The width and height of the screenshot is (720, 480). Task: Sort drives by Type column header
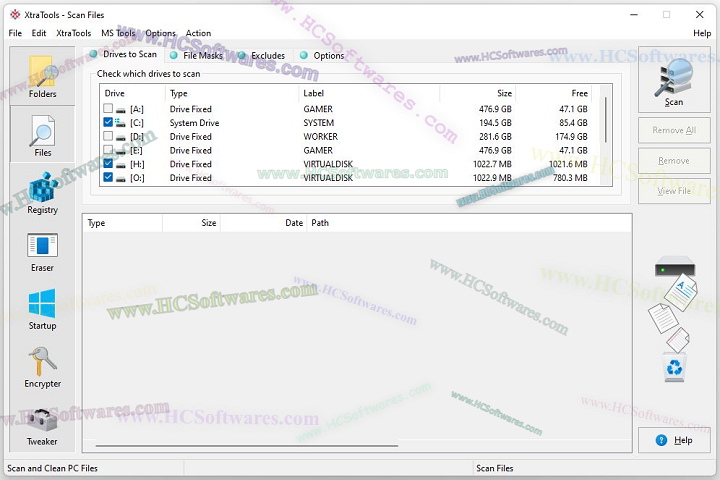point(232,93)
